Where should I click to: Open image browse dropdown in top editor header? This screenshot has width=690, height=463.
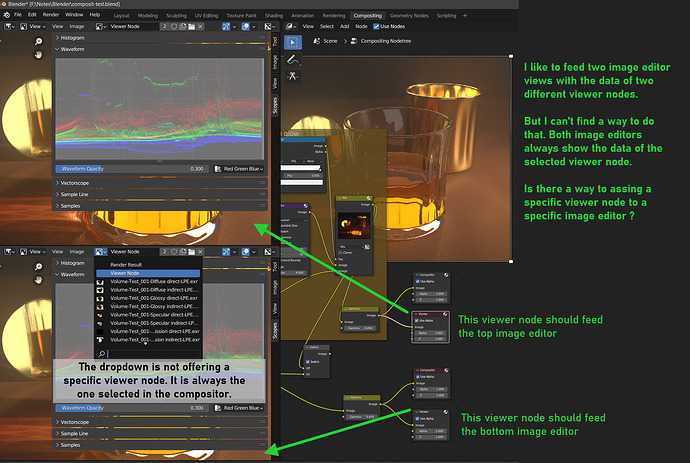click(x=101, y=26)
